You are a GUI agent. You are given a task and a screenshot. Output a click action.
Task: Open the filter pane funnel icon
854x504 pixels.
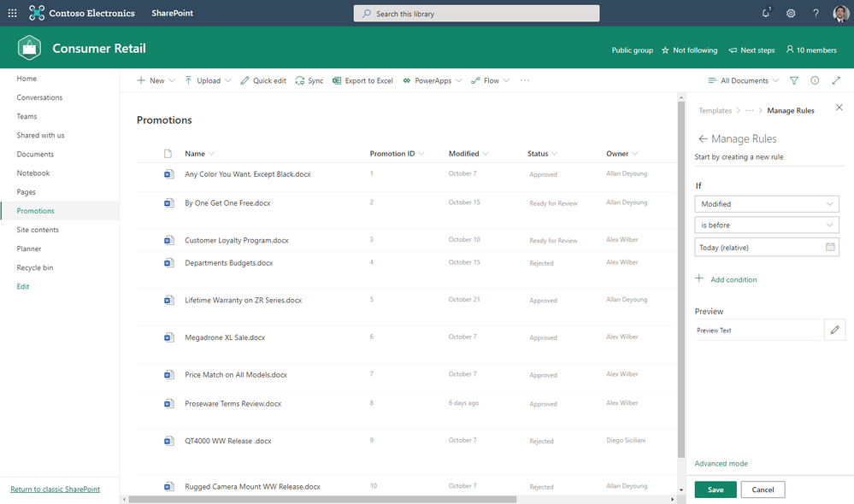pyautogui.click(x=794, y=80)
